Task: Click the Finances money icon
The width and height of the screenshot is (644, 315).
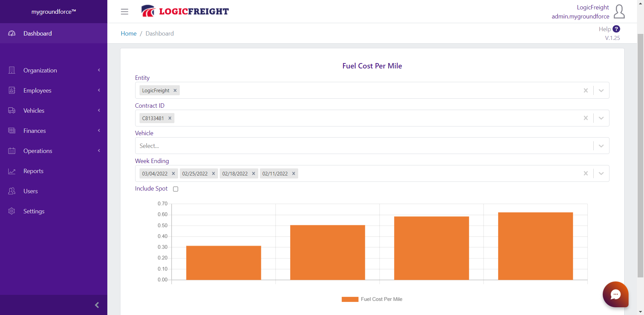Action: (12, 131)
